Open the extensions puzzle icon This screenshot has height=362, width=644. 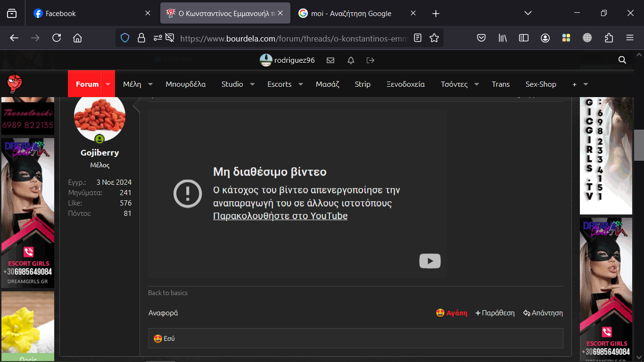point(609,38)
